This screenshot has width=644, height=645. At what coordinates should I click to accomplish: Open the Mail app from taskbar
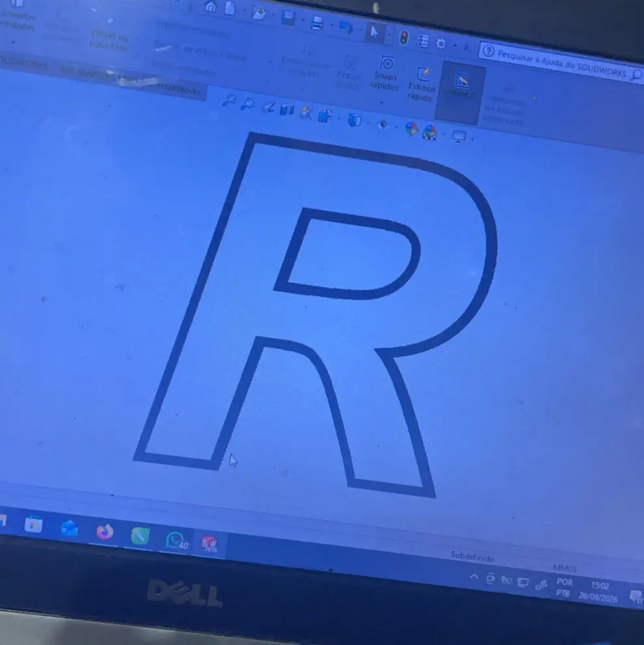click(69, 528)
